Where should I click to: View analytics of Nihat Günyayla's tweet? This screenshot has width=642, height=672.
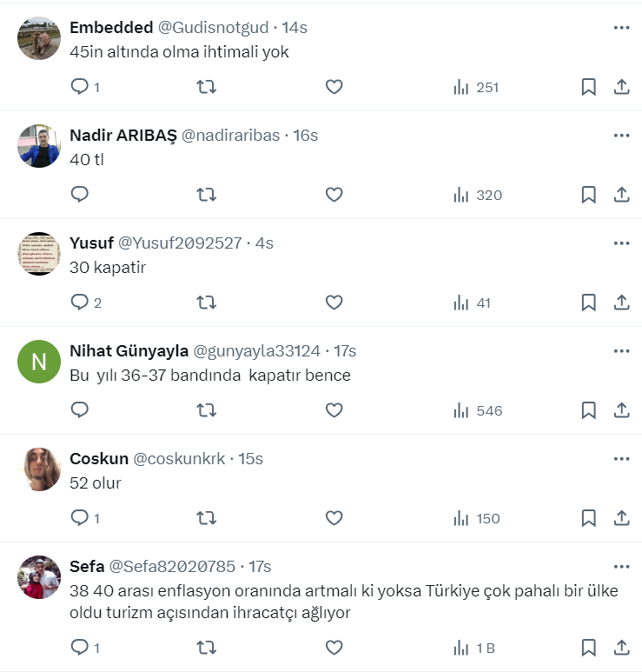tap(478, 410)
